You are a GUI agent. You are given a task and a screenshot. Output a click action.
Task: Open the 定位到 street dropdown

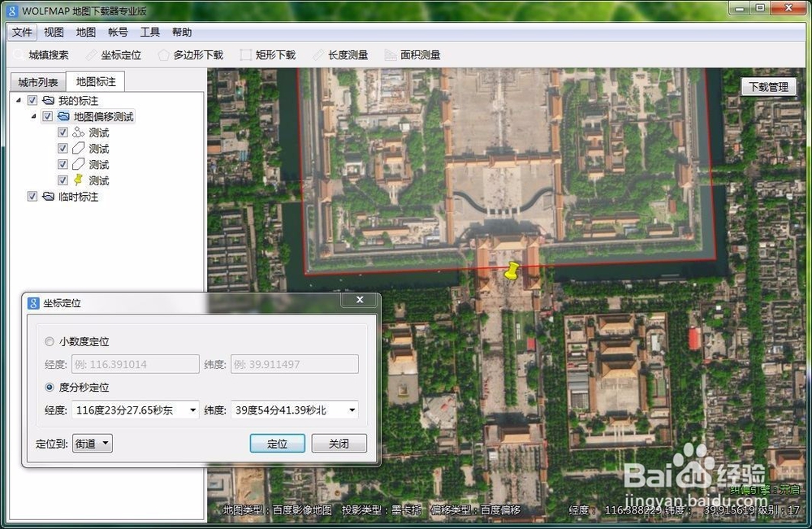click(x=106, y=443)
